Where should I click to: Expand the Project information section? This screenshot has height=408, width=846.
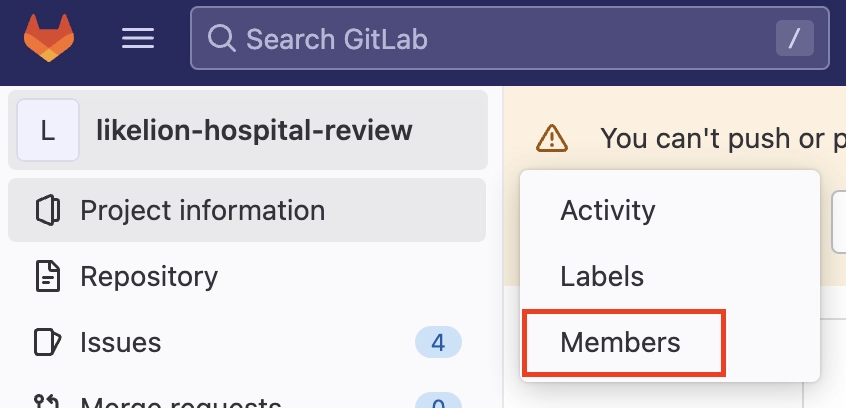(202, 211)
